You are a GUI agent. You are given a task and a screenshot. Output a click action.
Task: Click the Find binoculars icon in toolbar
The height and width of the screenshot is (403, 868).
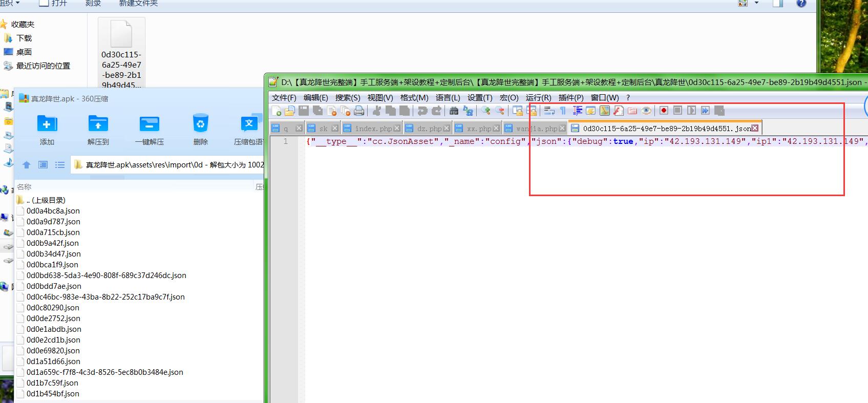(454, 111)
